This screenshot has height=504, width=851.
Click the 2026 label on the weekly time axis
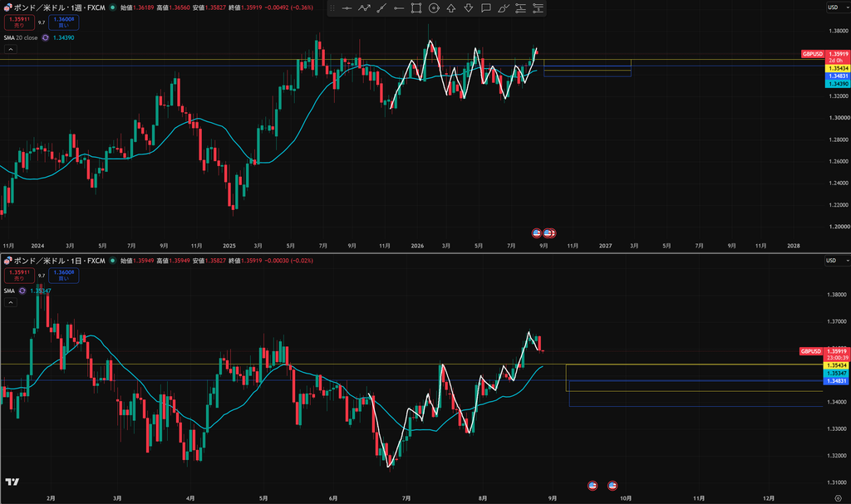pyautogui.click(x=417, y=246)
